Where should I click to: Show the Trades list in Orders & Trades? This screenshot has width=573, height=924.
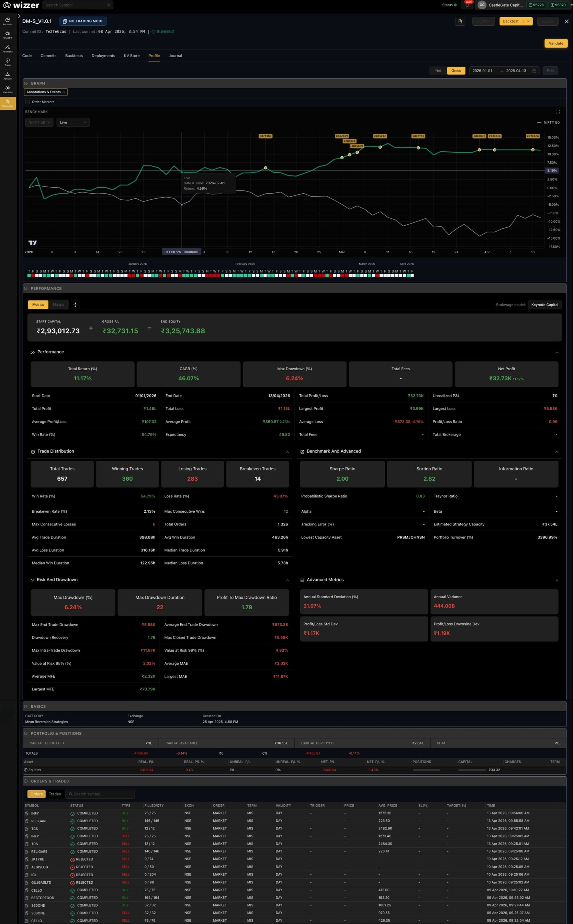[55, 794]
